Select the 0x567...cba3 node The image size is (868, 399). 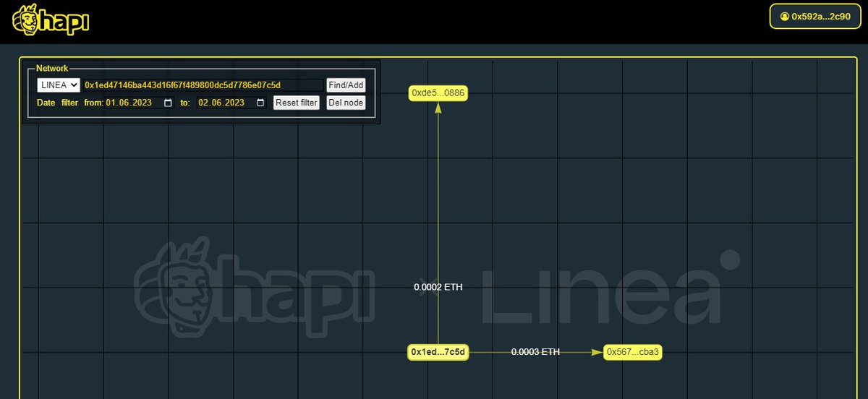point(633,352)
